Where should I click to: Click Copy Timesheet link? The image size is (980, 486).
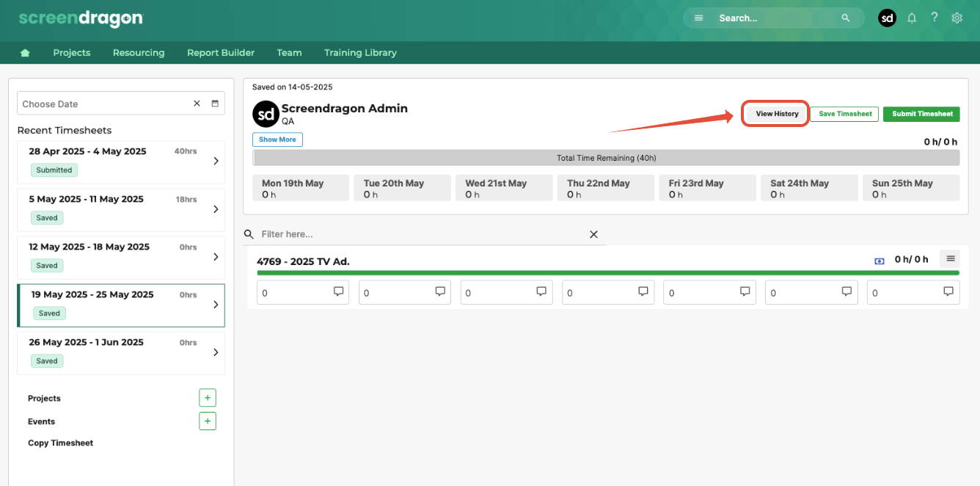pos(60,443)
